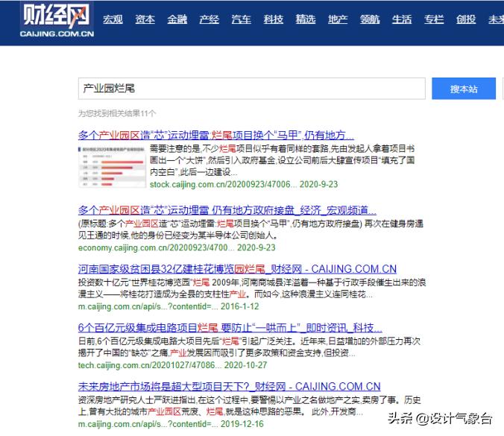
Task: Open the 生活 navigation menu item
Action: (402, 19)
